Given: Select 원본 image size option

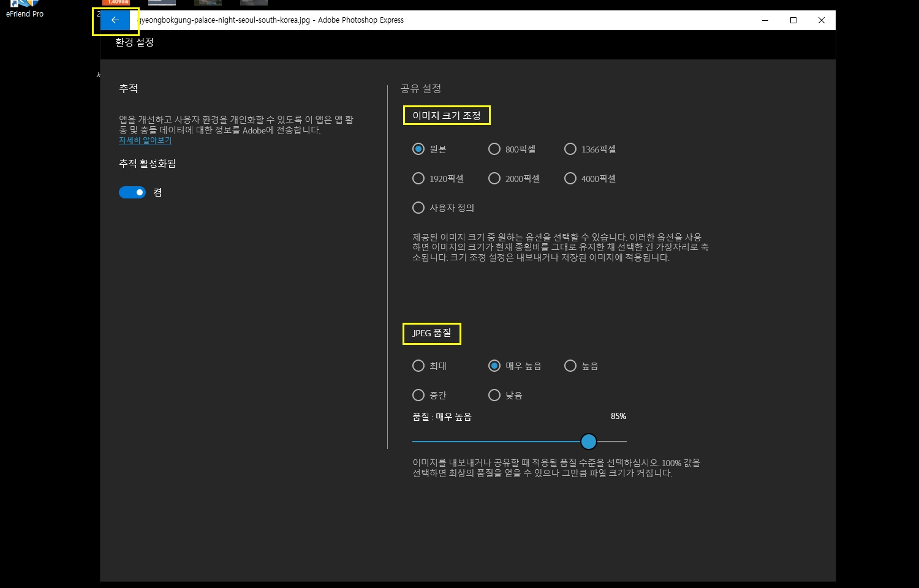Looking at the screenshot, I should [x=418, y=149].
